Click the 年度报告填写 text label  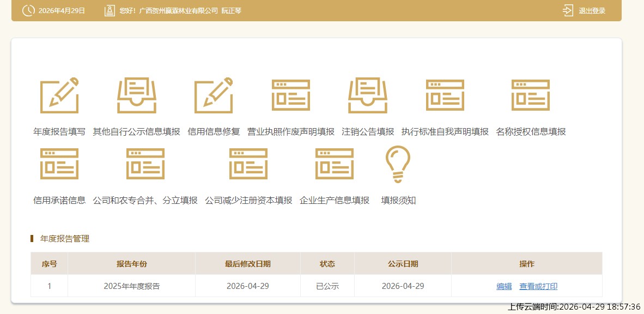point(59,132)
